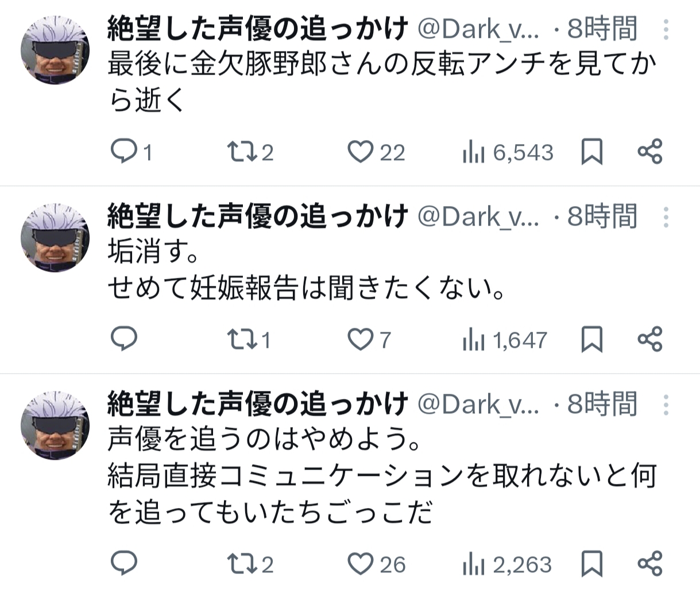Screen dimensions: 700x589
Task: Reply to the post starting 垢消す
Action: coord(123,339)
